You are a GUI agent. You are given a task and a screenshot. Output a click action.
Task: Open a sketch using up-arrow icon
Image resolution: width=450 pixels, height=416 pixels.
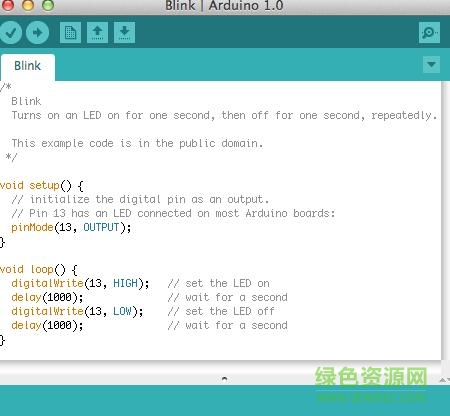point(97,32)
